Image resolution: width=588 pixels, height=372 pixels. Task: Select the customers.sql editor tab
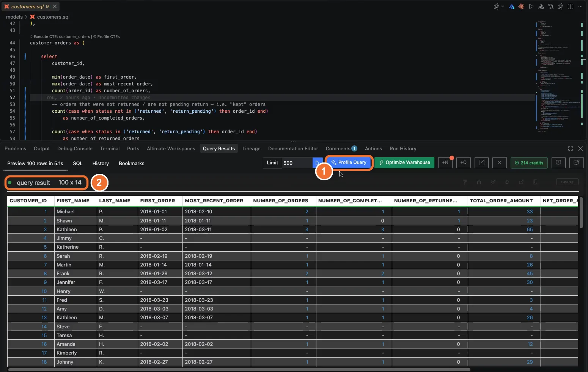point(30,6)
